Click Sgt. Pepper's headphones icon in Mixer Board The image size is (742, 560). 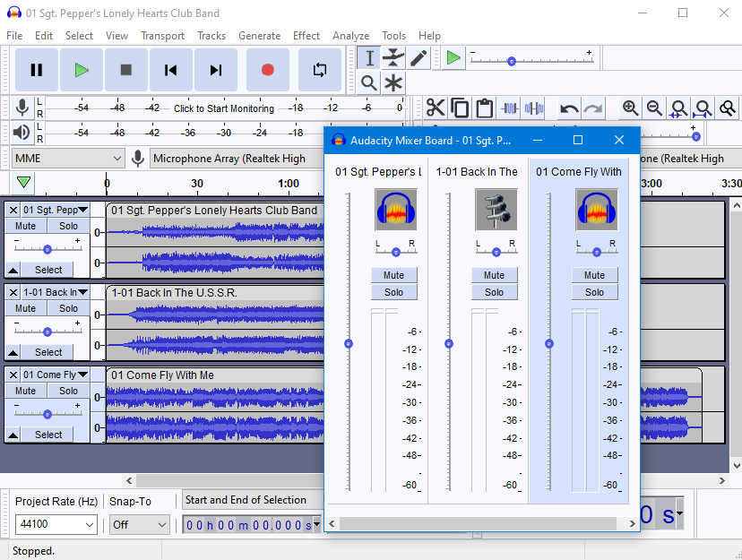[x=396, y=210]
